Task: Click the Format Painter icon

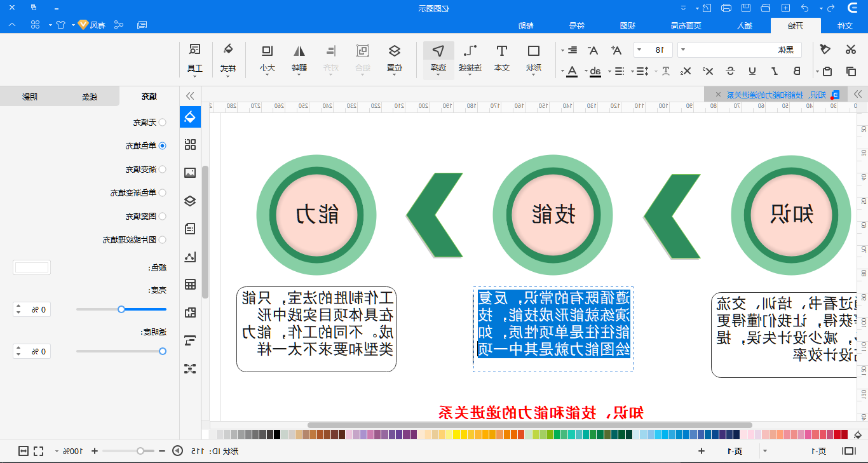Action: 825,50
